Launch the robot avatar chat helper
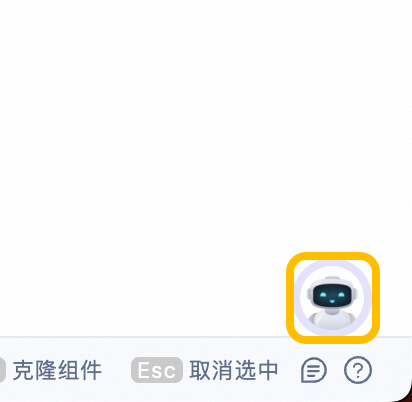This screenshot has width=412, height=402. [x=332, y=298]
